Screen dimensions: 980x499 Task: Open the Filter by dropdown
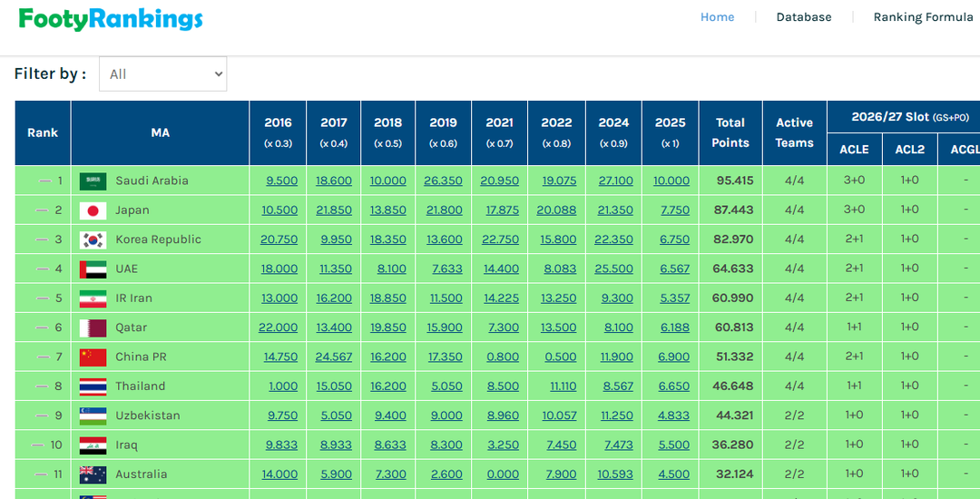pos(162,74)
